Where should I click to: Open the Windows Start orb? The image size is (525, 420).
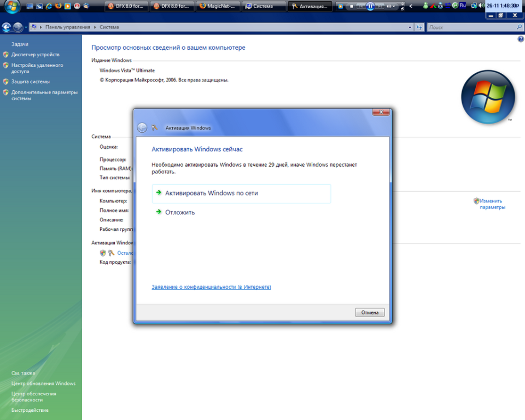click(11, 6)
